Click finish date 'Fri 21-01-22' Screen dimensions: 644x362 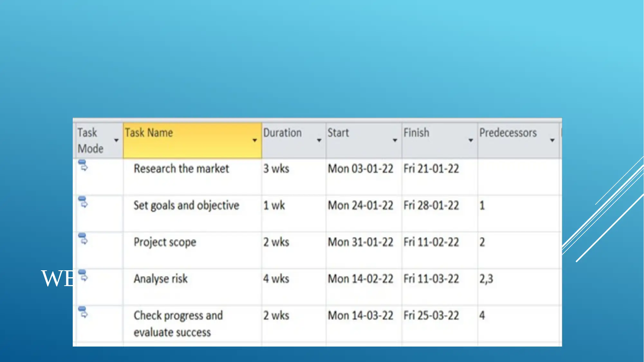click(x=431, y=169)
